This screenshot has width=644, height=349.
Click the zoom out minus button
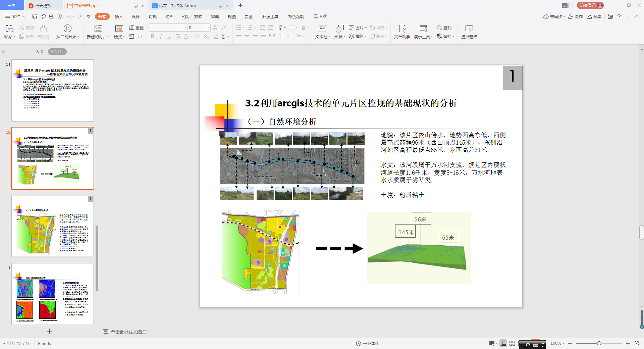point(570,343)
